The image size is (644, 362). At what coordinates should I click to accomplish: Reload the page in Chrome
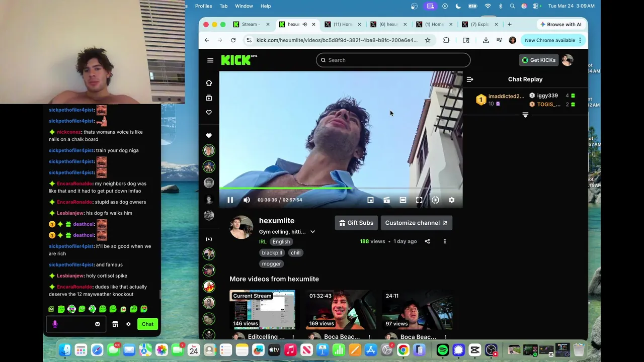233,40
